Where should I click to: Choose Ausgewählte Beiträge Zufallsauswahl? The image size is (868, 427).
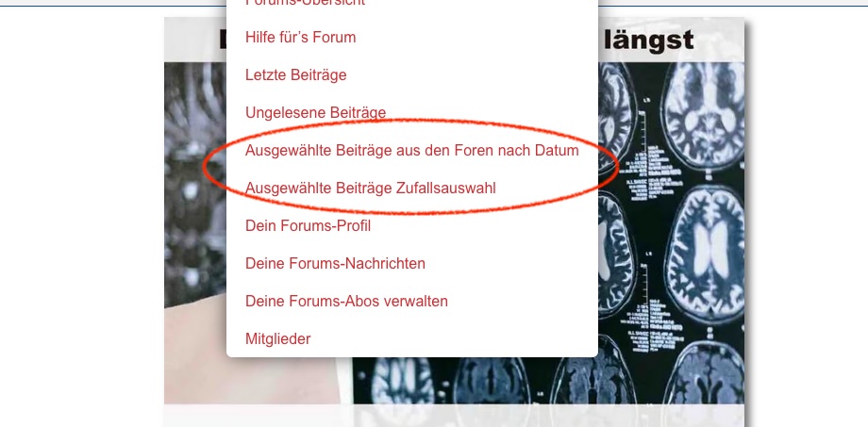(x=371, y=189)
